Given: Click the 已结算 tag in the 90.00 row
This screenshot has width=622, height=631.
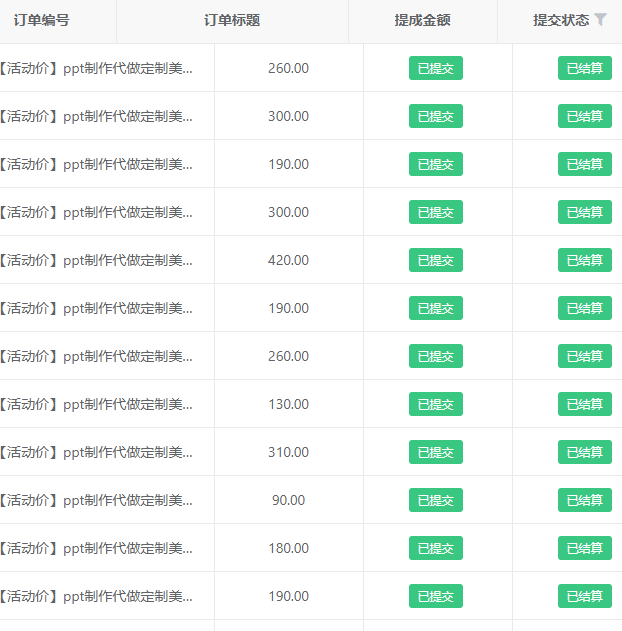Looking at the screenshot, I should tap(585, 500).
